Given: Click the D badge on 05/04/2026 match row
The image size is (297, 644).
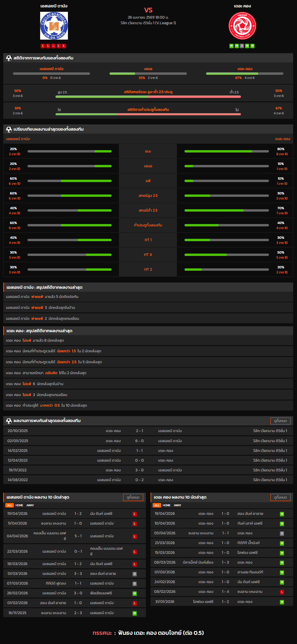Looking at the screenshot, I should tap(282, 533).
